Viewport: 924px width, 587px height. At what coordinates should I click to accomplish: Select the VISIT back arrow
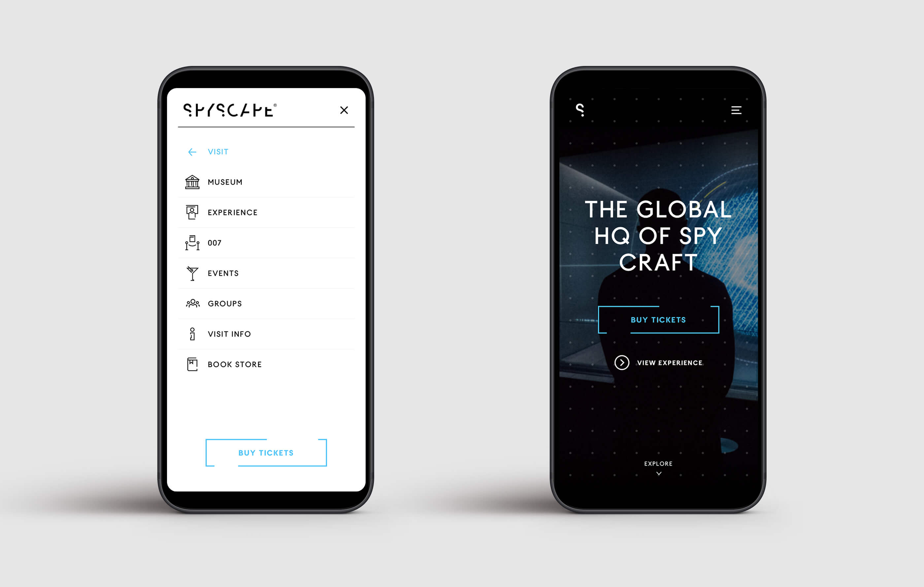(191, 151)
